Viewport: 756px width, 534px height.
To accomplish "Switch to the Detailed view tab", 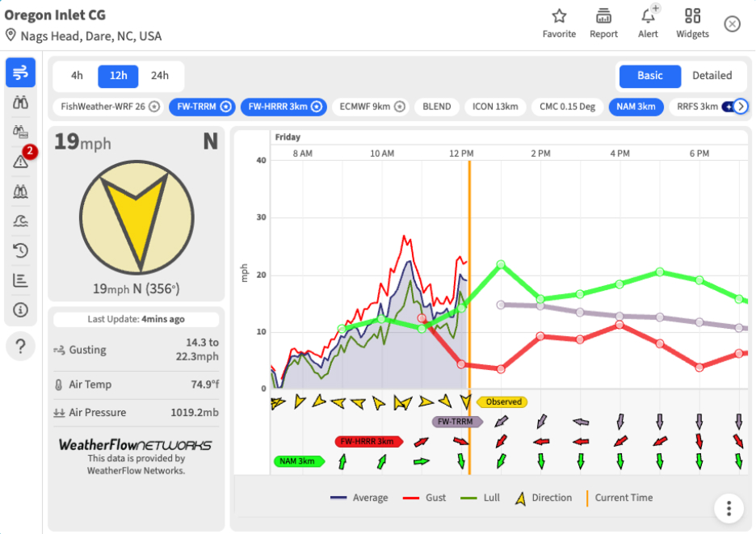I will click(x=712, y=76).
